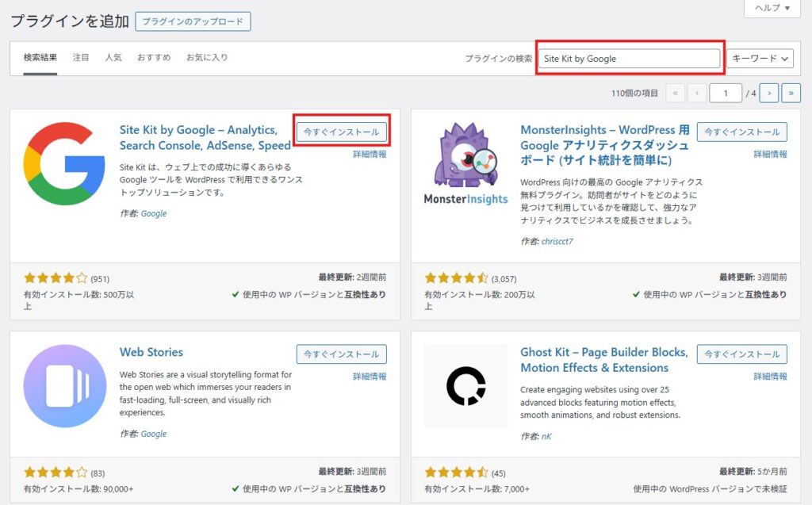Switch to the 人気 tab
This screenshot has height=505, width=812.
pyautogui.click(x=113, y=58)
